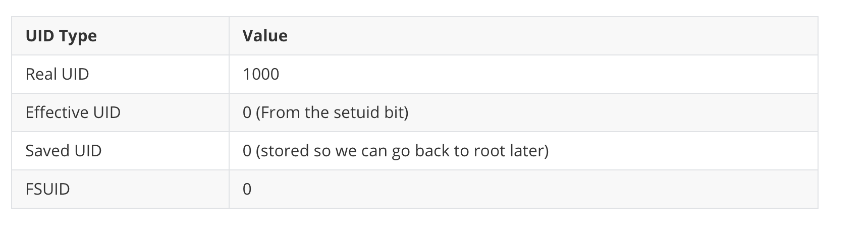Click the leading "0" in the Effective UID value

(247, 112)
